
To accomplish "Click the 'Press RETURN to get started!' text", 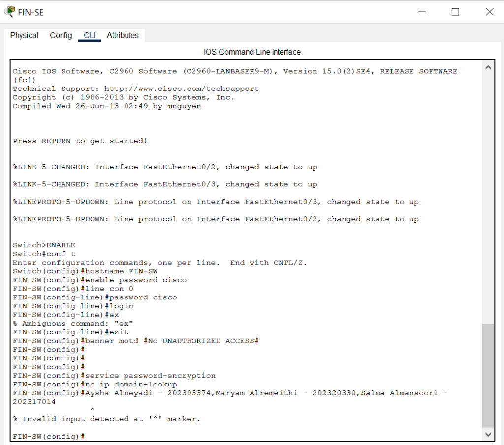I will coord(80,141).
